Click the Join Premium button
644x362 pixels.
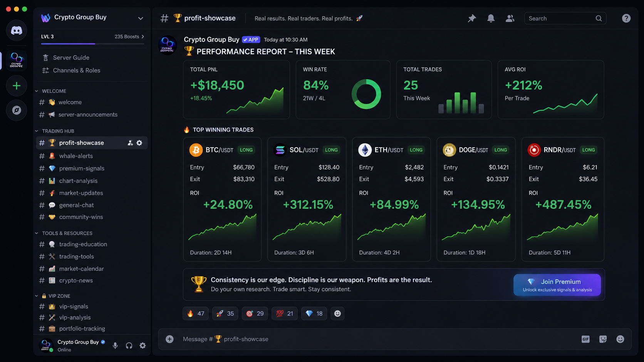557,285
